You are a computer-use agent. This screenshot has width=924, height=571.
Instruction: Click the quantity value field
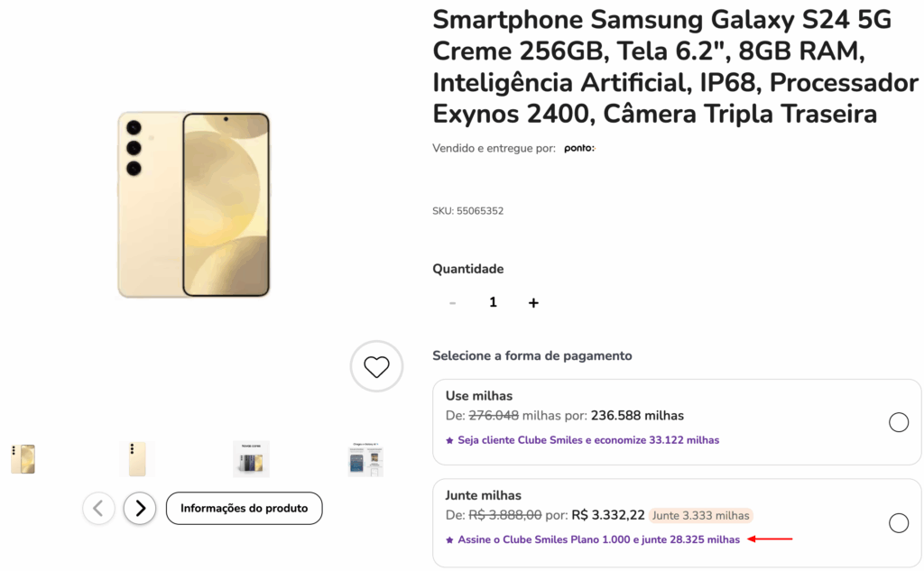(x=493, y=302)
